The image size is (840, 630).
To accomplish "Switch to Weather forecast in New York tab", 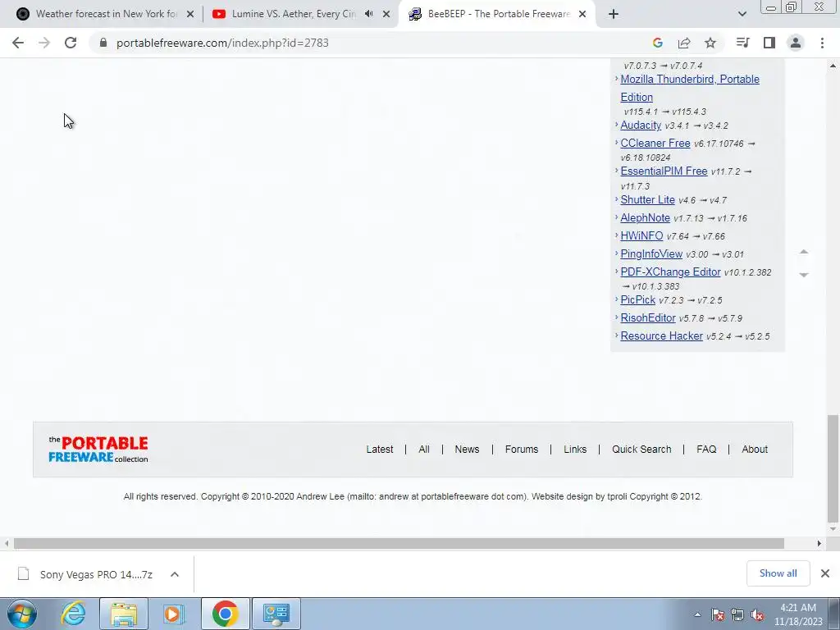I will (106, 14).
